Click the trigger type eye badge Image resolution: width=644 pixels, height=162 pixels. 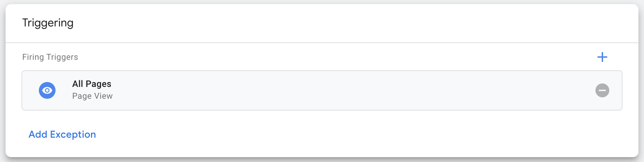click(x=47, y=90)
